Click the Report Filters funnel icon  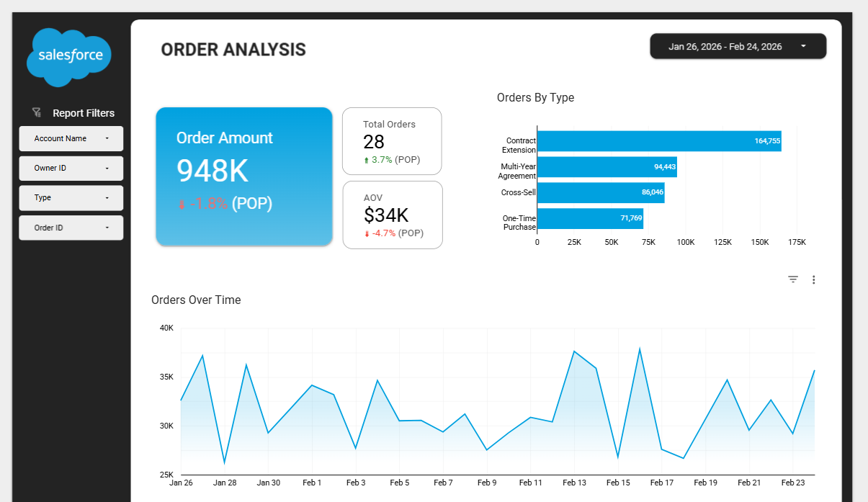(x=37, y=112)
